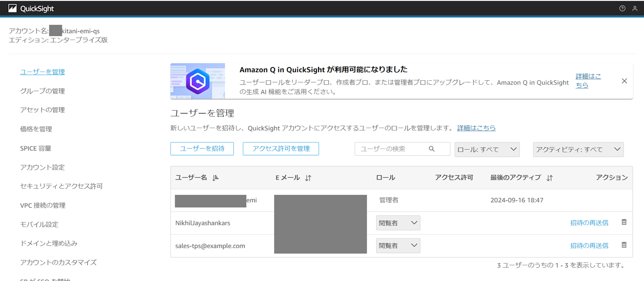Image resolution: width=644 pixels, height=281 pixels.
Task: Click the 管理者 role cell
Action: pyautogui.click(x=389, y=200)
